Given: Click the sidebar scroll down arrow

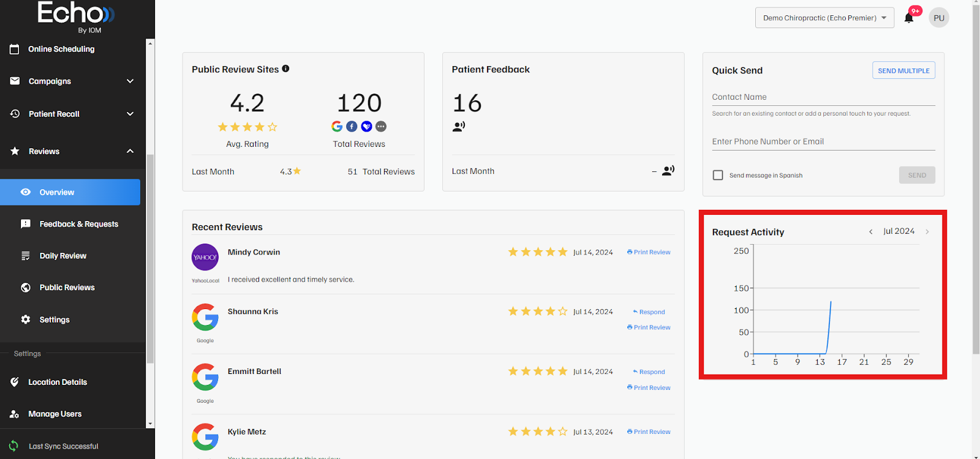Looking at the screenshot, I should pos(150,424).
